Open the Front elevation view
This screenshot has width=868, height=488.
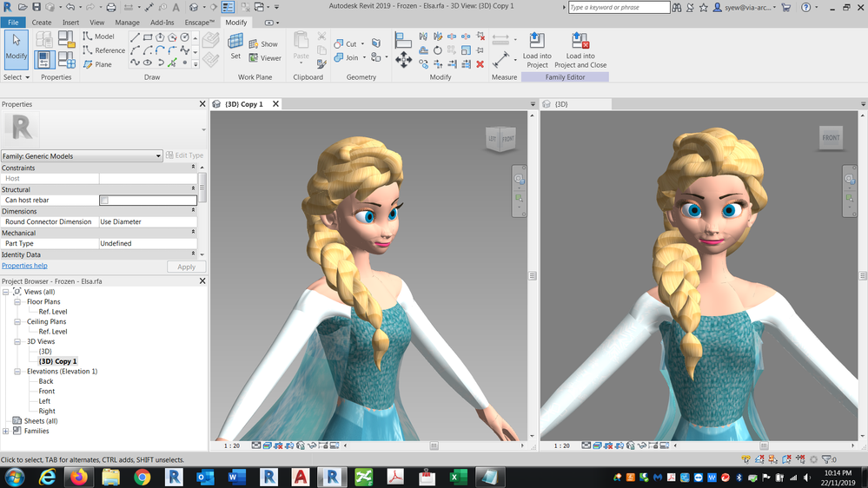click(46, 392)
